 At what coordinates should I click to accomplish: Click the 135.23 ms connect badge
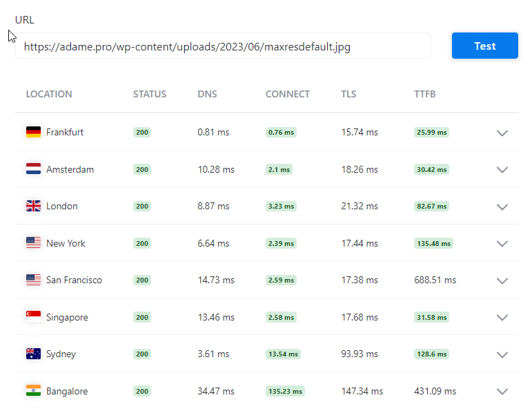[285, 391]
